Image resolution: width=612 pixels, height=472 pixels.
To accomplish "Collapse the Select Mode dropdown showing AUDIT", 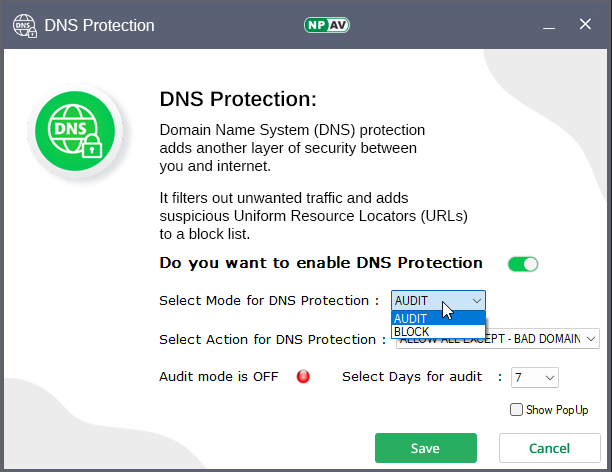I will 477,300.
